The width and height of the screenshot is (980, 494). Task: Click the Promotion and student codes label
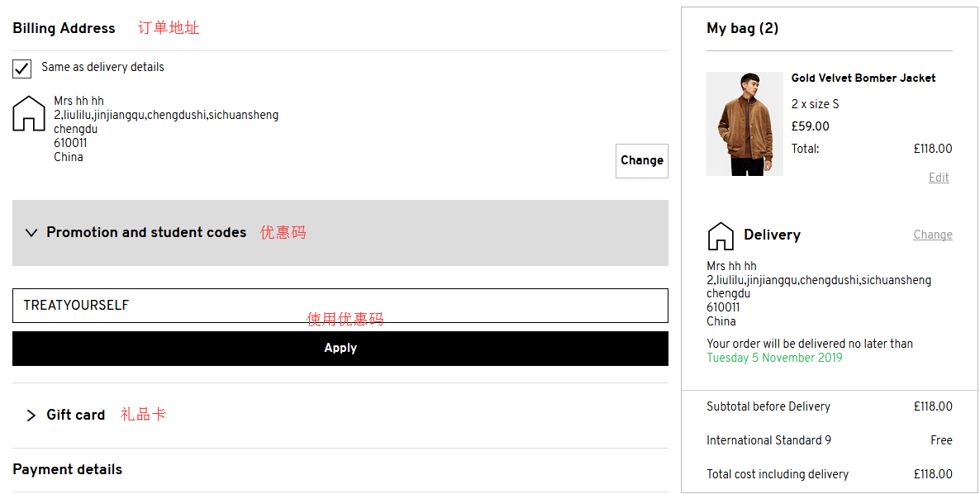click(x=146, y=233)
